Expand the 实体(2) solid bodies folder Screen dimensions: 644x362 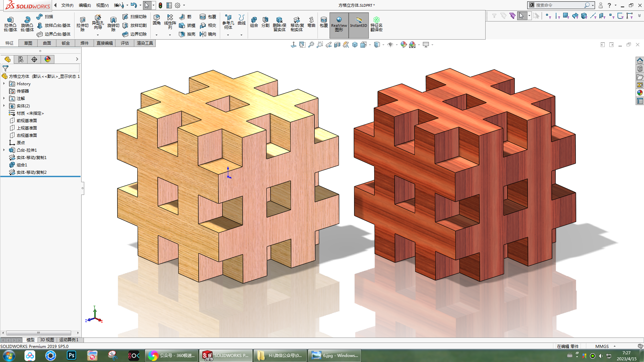coord(4,106)
